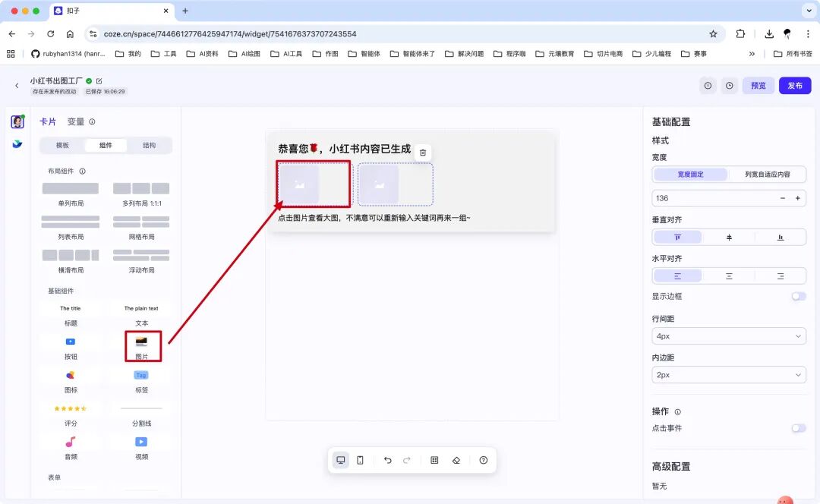820x504 pixels.
Task: Expand the bookmarks overflow chevron
Action: 752,54
